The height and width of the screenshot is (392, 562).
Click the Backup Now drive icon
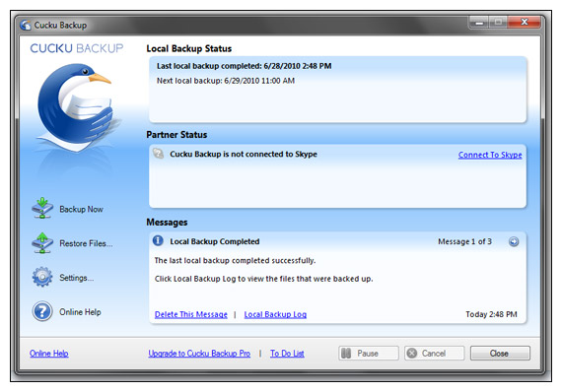42,208
